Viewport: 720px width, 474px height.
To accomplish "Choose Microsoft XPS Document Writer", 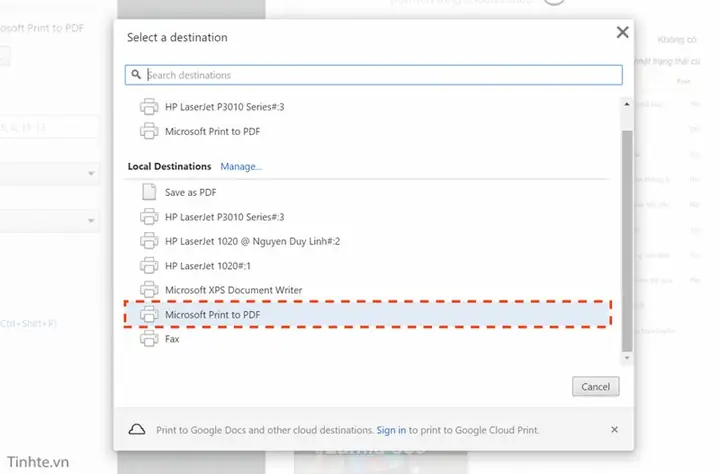I will coord(367,290).
